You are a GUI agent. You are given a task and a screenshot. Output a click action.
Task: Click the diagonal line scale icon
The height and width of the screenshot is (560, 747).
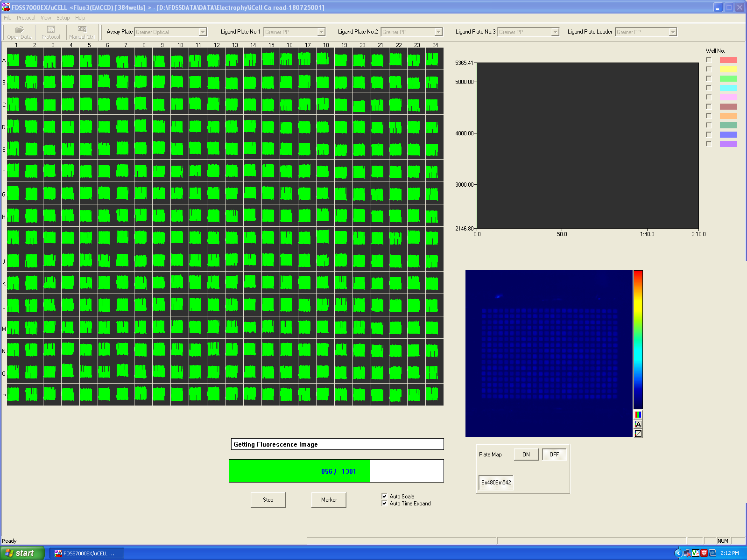[x=638, y=434]
